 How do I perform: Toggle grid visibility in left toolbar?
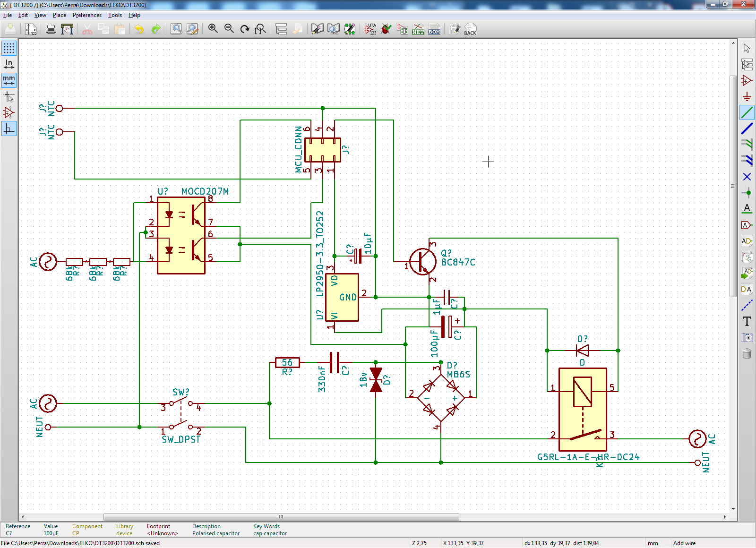point(9,48)
